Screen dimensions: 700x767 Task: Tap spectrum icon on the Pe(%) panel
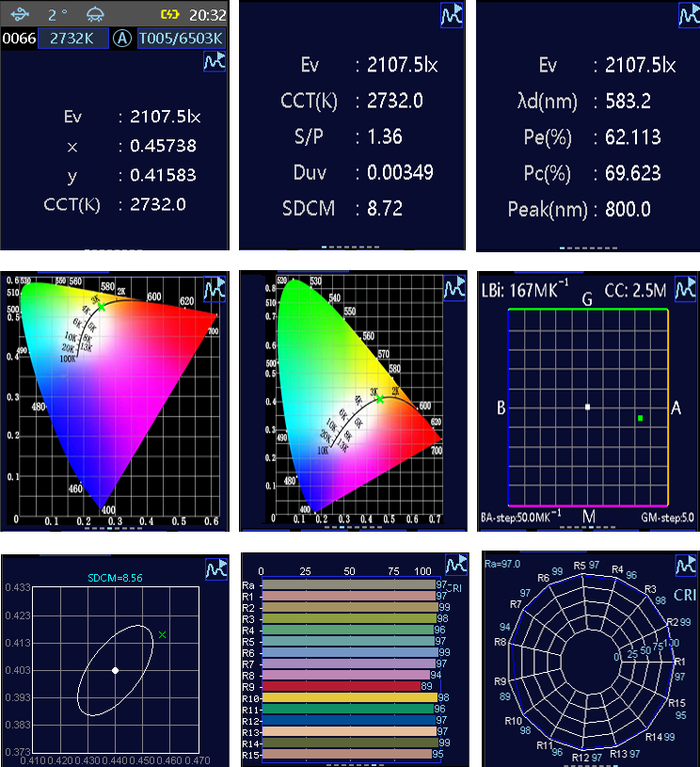tap(687, 15)
